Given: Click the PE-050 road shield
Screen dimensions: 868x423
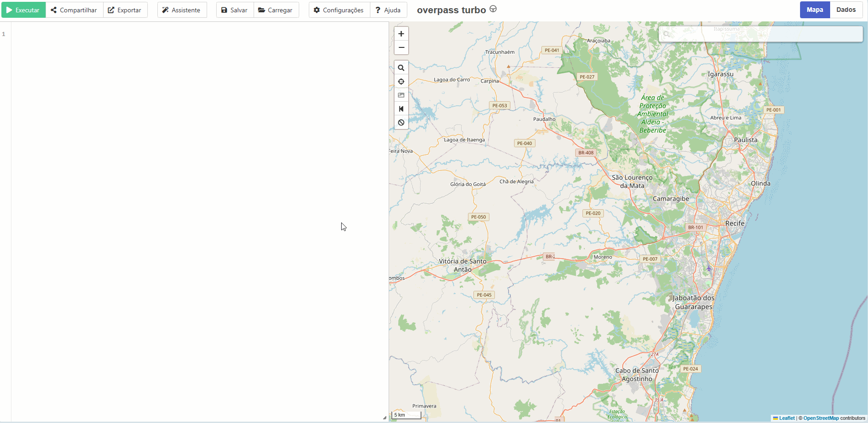Looking at the screenshot, I should pos(478,217).
